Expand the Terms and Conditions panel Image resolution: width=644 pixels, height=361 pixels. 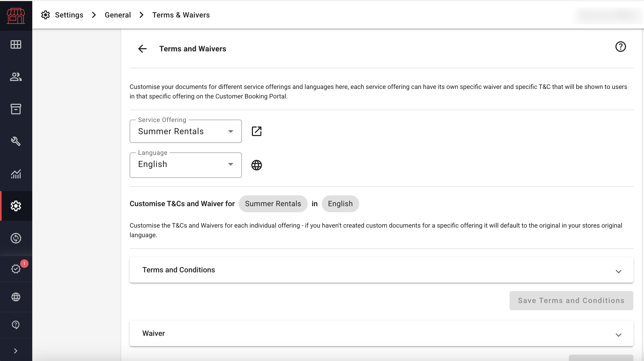click(x=381, y=270)
